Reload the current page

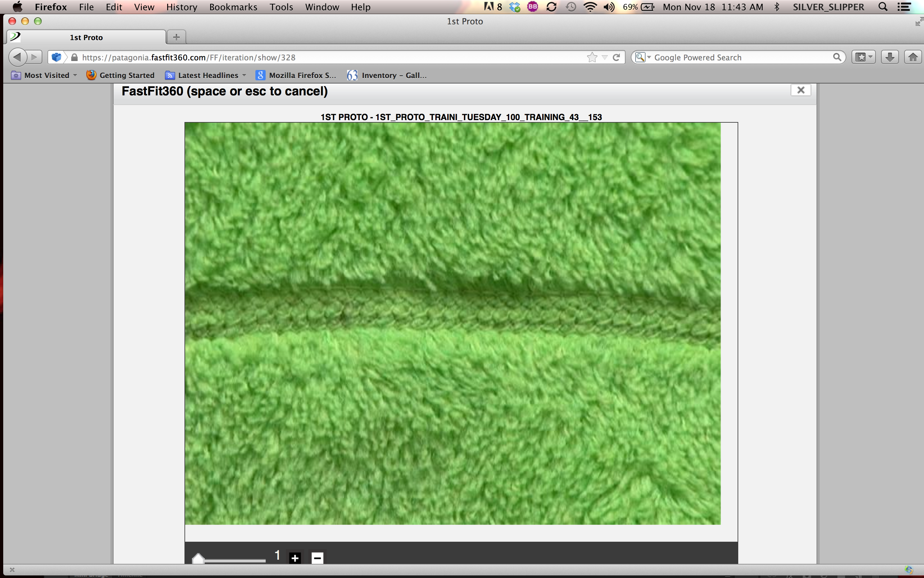pyautogui.click(x=616, y=57)
